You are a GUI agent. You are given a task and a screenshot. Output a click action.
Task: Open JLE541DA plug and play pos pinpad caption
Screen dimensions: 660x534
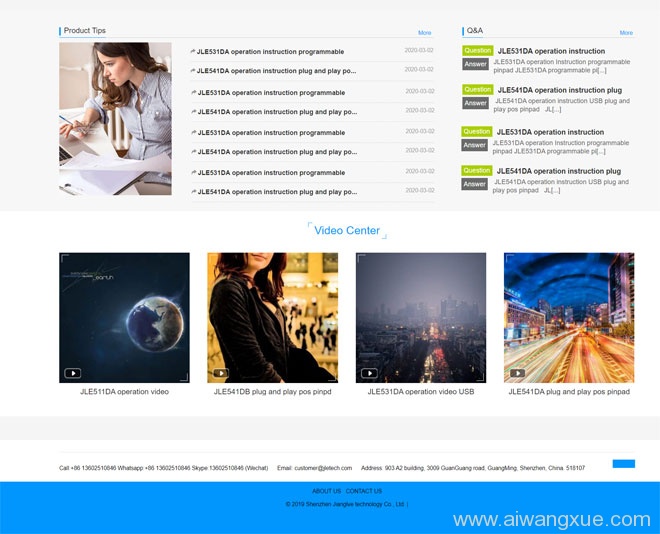[569, 392]
